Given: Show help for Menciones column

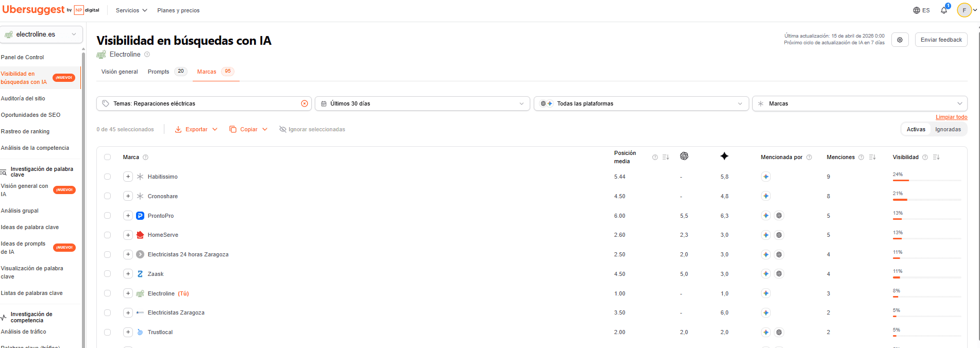Looking at the screenshot, I should click(x=861, y=158).
